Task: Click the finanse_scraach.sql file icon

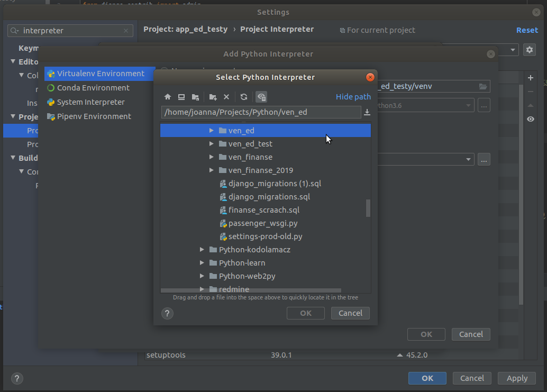Action: tap(223, 210)
